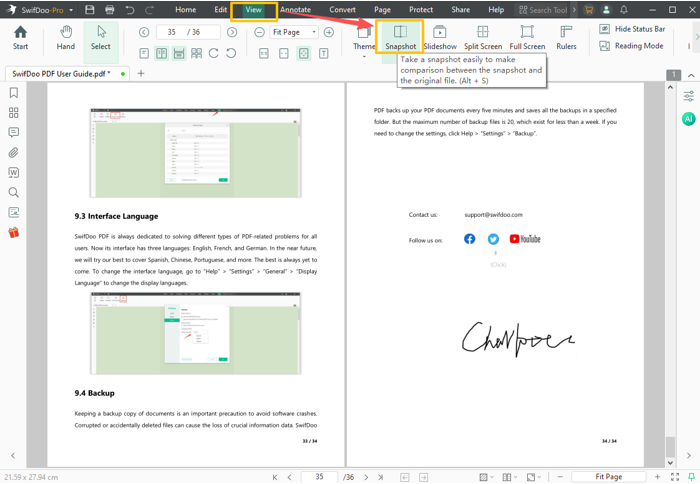Toggle Hide Status Bar
This screenshot has width=700, height=484.
(x=632, y=29)
